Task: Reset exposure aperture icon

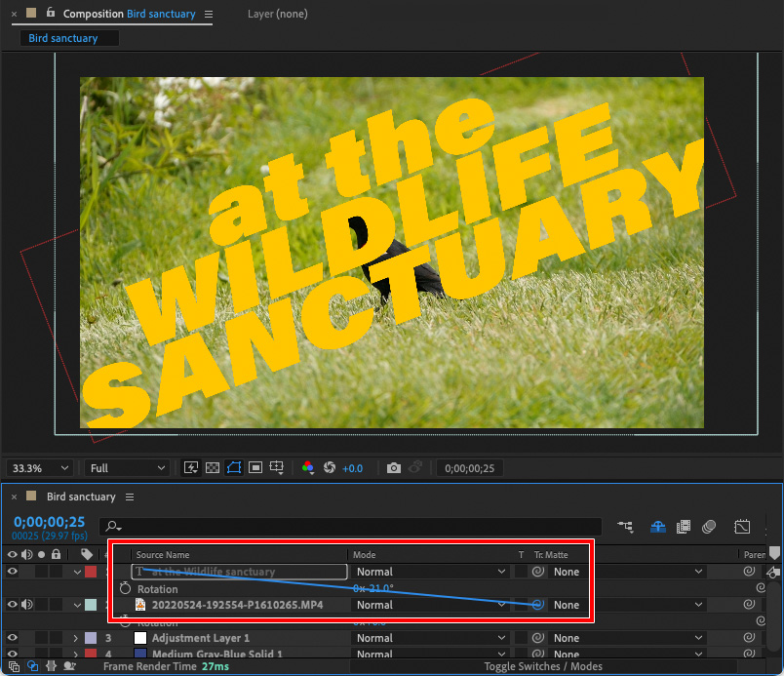Action: tap(330, 468)
